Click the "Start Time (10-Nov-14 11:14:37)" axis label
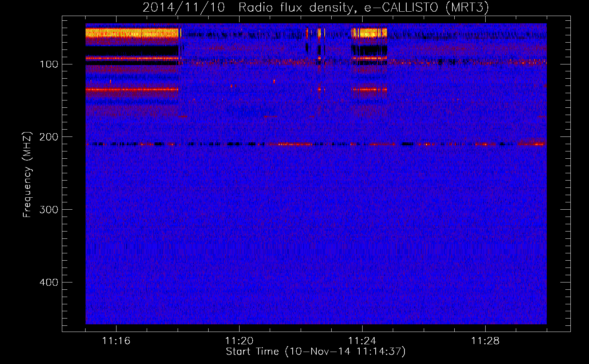The width and height of the screenshot is (589, 364). (x=316, y=352)
